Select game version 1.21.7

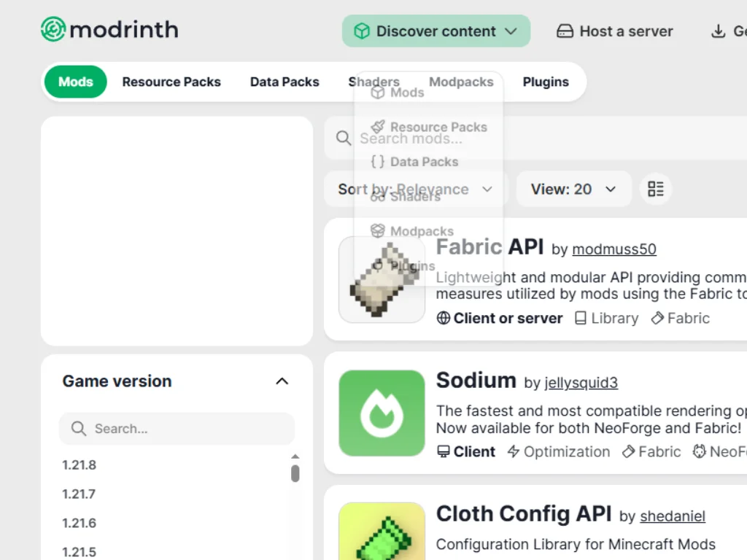pos(79,494)
